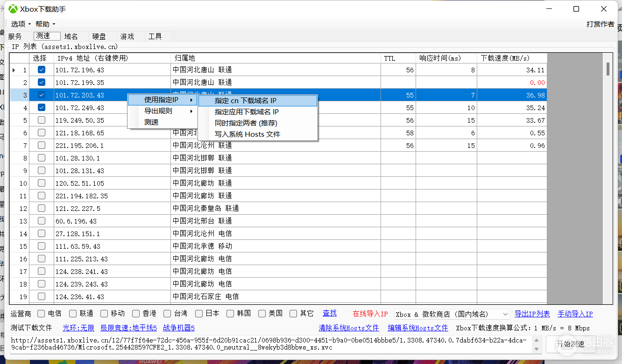Image resolution: width=622 pixels, height=364 pixels.
Task: Select test file 战争机器5
Action: [179, 328]
